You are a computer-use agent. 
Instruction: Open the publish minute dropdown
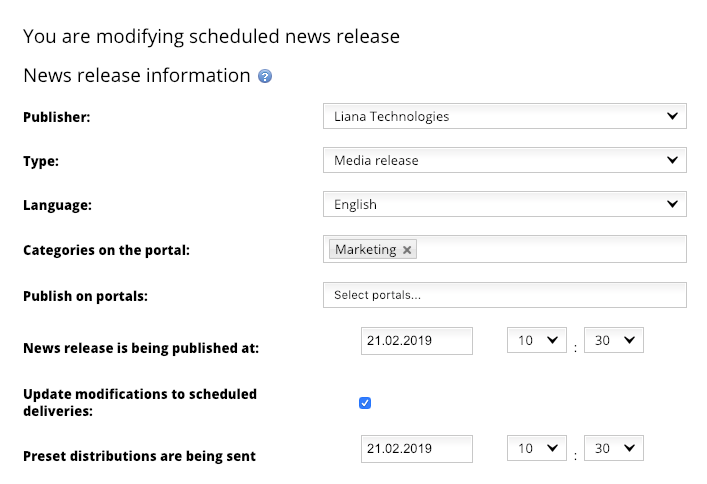point(614,340)
